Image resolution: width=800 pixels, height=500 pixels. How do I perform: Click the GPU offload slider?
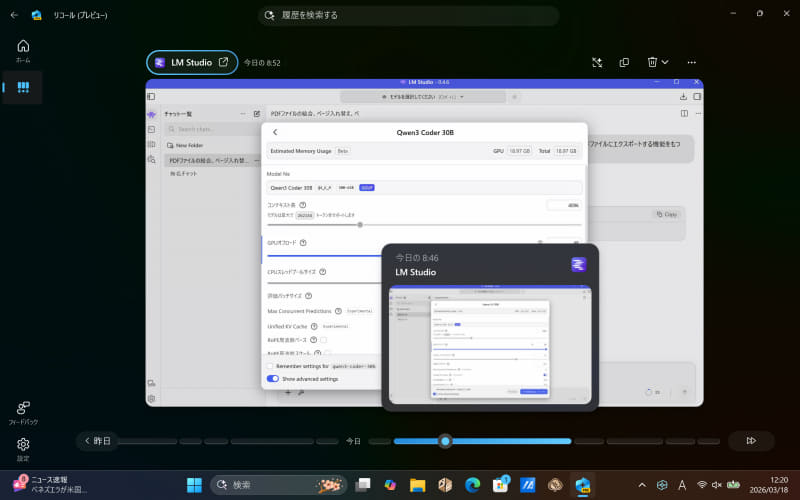tap(324, 255)
